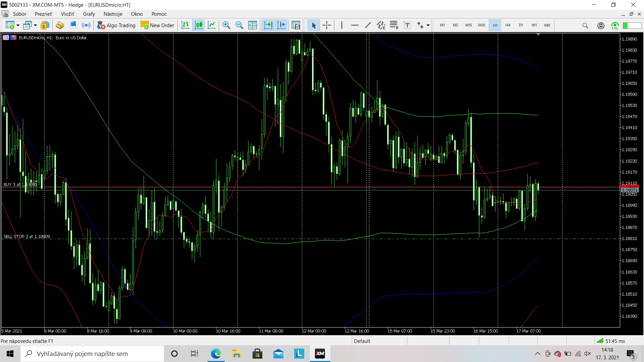Open the Prezrieť menu
The height and width of the screenshot is (362, 644).
click(x=44, y=14)
